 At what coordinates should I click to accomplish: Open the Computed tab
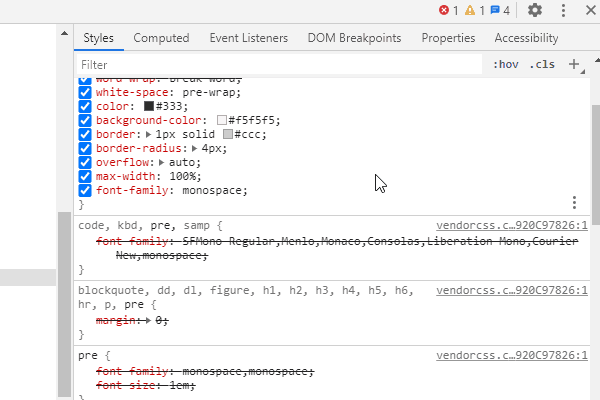tap(161, 38)
